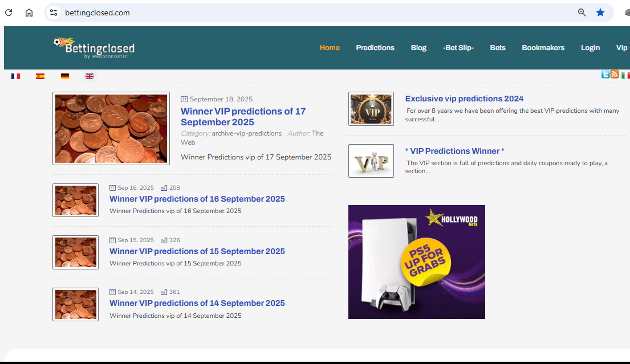Select the Spanish flag language icon
The image size is (630, 364).
pyautogui.click(x=40, y=76)
